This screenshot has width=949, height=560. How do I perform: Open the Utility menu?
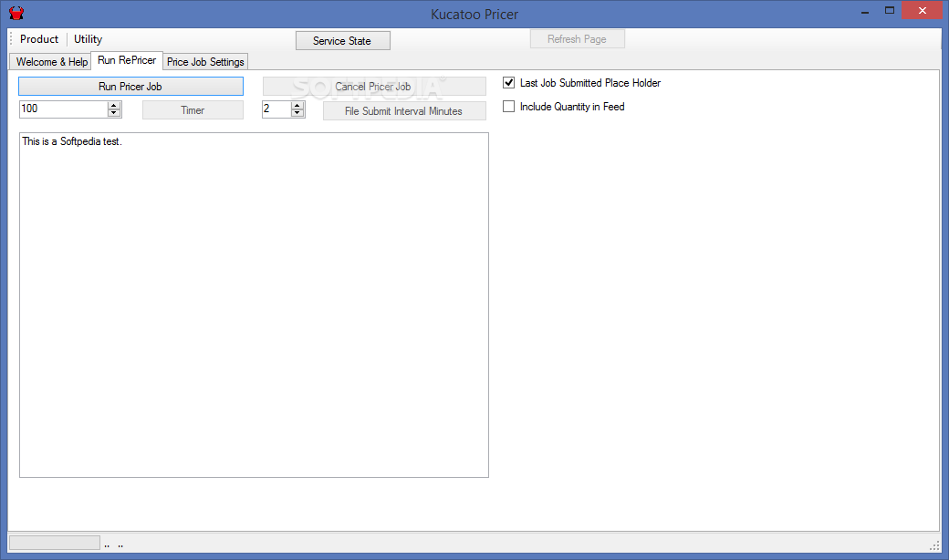(x=88, y=39)
